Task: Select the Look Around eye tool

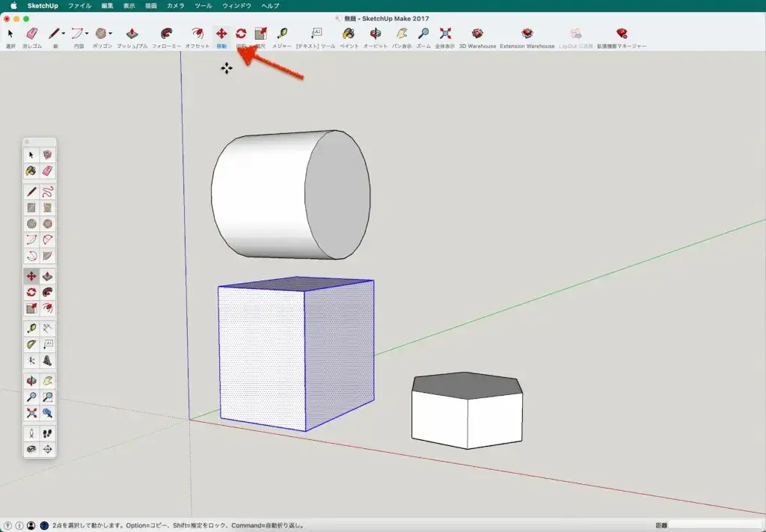Action: click(31, 450)
